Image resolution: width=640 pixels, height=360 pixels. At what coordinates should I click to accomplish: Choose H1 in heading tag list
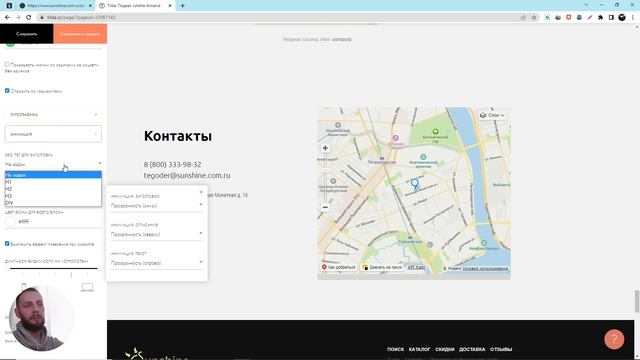click(x=53, y=182)
